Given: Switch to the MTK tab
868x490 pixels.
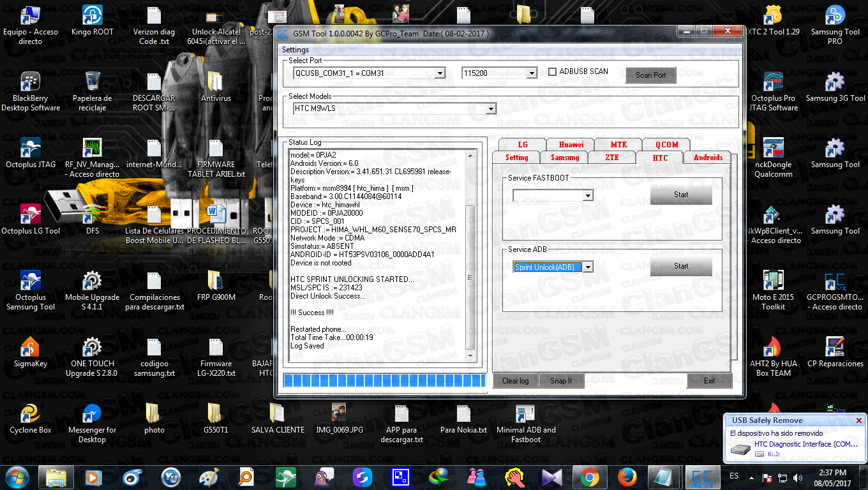Looking at the screenshot, I should (618, 145).
